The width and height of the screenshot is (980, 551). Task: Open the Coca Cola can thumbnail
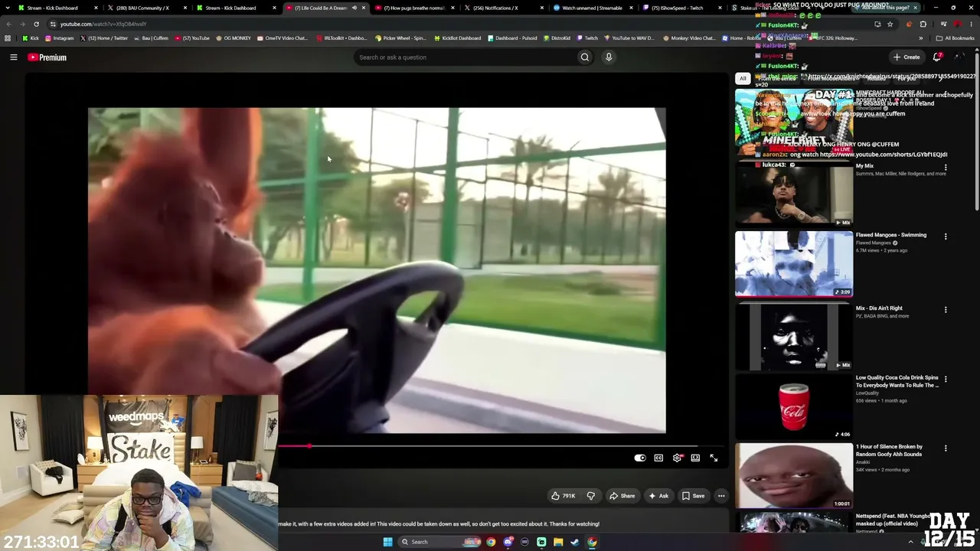point(794,406)
